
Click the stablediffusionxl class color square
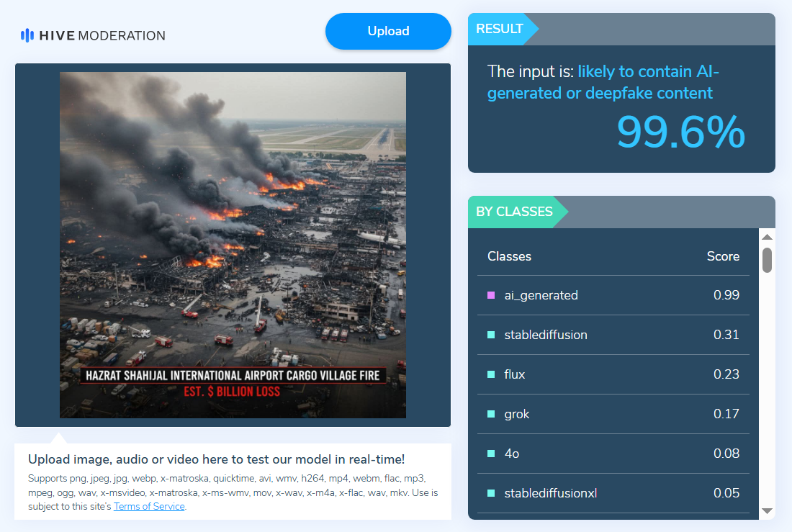tap(491, 493)
